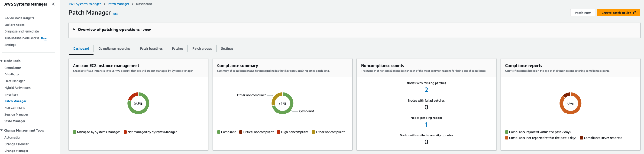
Task: Open Diagnose and remediate
Action: [x=22, y=31]
